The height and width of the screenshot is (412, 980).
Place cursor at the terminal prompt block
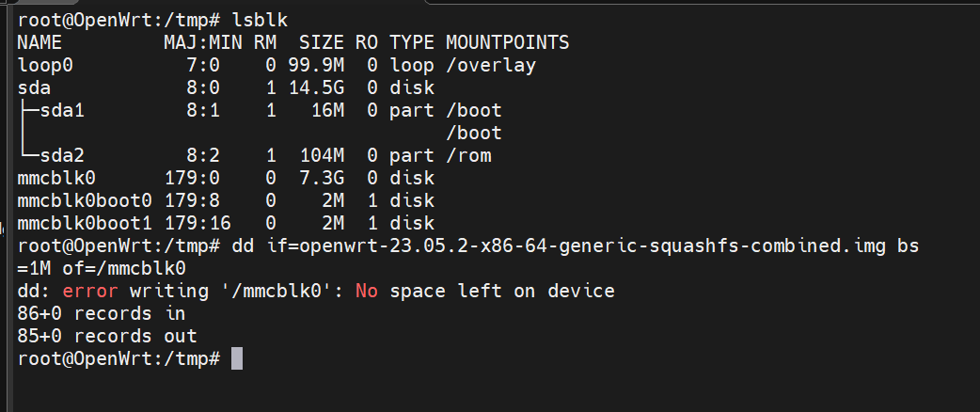pos(237,359)
